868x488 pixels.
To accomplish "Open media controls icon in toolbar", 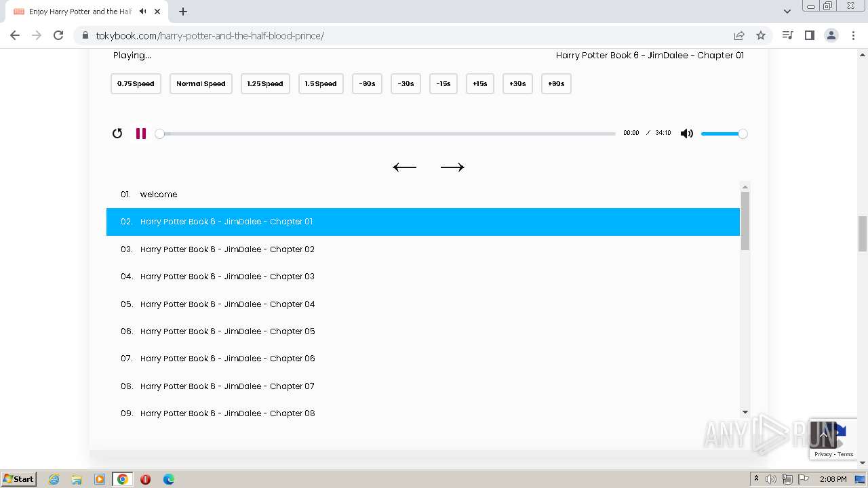I will point(787,35).
